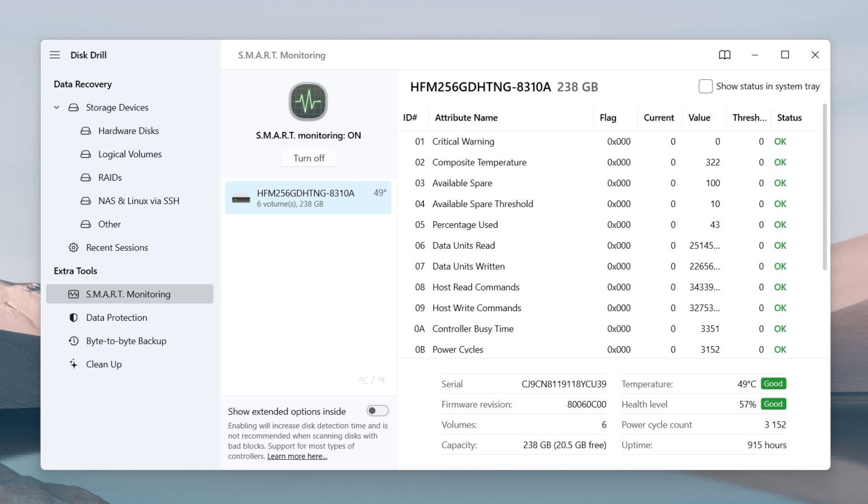Expand the Thresh... column header
The width and height of the screenshot is (868, 504).
click(749, 117)
